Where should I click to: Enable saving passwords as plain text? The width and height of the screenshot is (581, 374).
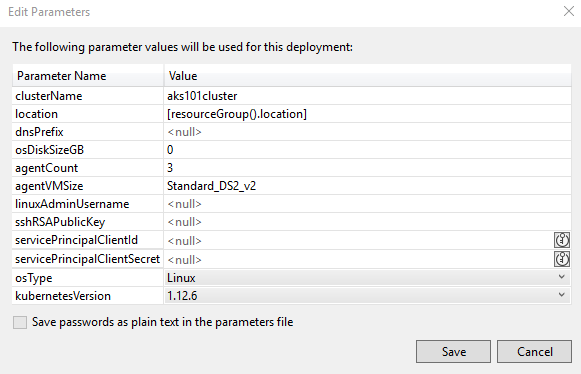click(x=20, y=322)
